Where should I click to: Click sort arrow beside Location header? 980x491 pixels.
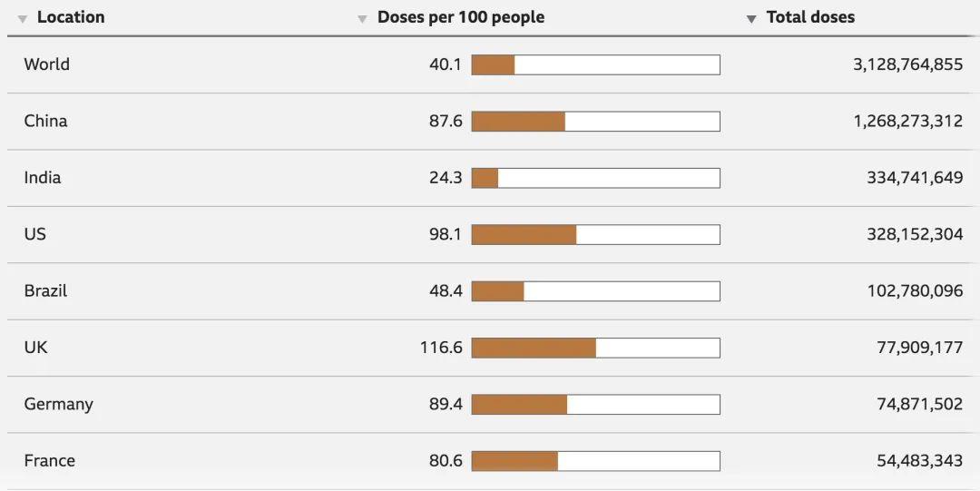coord(23,19)
